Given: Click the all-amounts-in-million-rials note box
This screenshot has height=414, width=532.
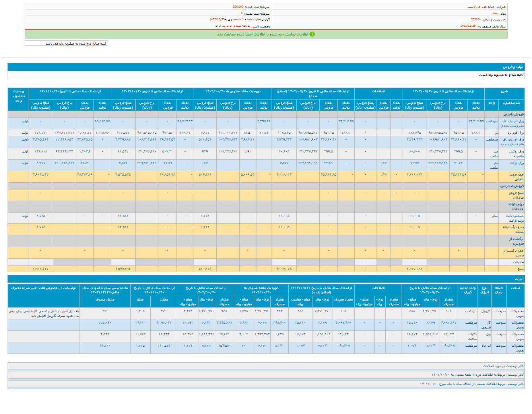Looking at the screenshot, I should click(66, 43).
